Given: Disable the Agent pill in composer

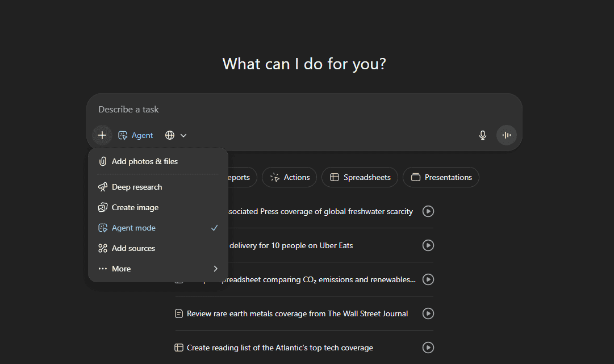Looking at the screenshot, I should (136, 135).
